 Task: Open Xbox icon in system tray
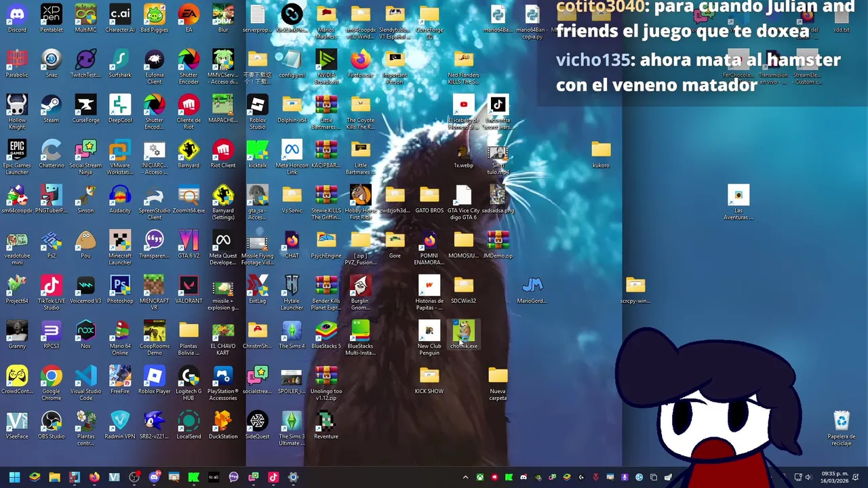click(x=479, y=477)
